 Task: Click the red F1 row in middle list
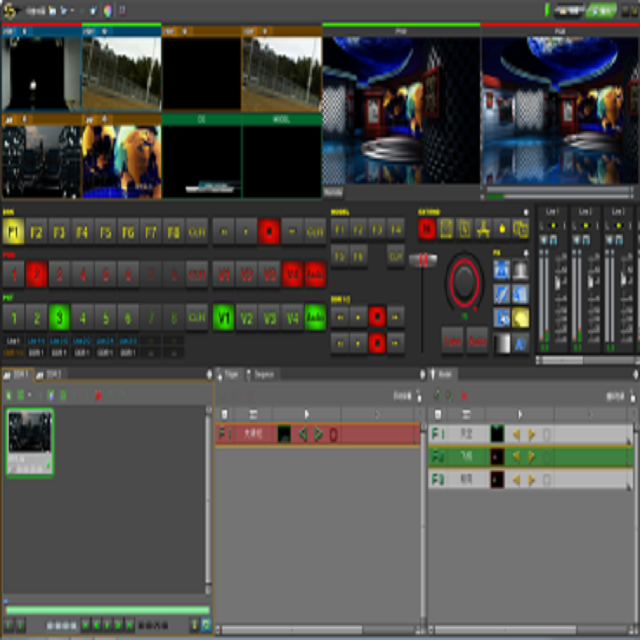[318, 434]
